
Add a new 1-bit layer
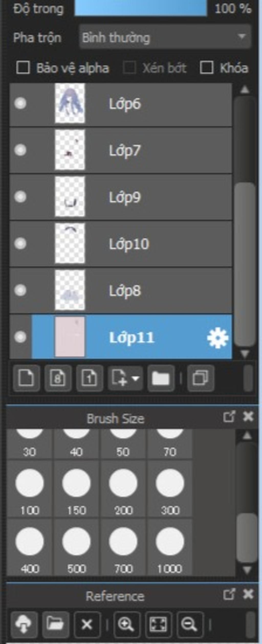click(x=90, y=378)
